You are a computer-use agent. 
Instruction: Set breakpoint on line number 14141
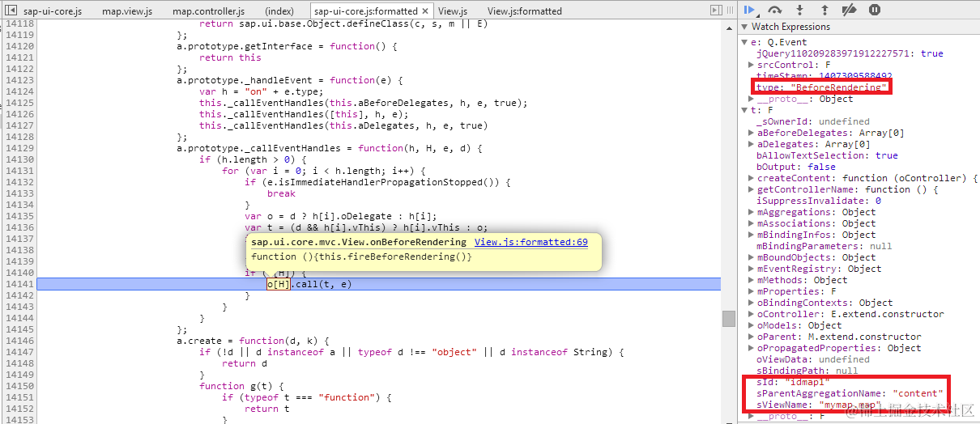19,284
